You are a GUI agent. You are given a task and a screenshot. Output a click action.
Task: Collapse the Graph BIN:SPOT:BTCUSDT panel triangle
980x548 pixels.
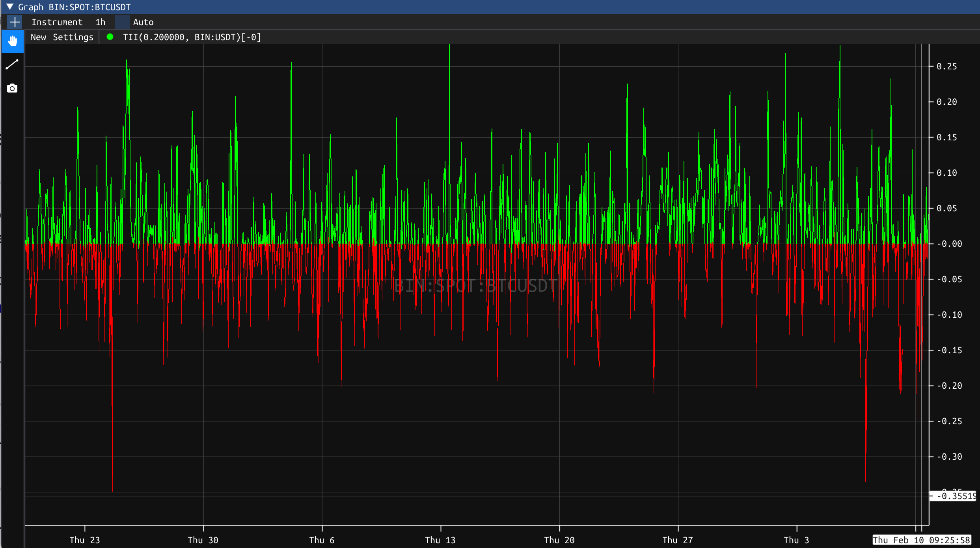[x=10, y=7]
